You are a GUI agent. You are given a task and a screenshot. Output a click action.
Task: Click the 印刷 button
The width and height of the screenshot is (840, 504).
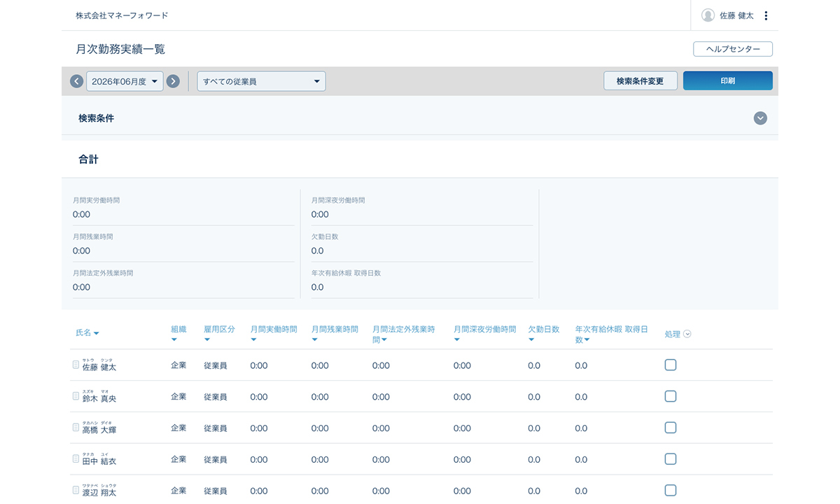727,81
